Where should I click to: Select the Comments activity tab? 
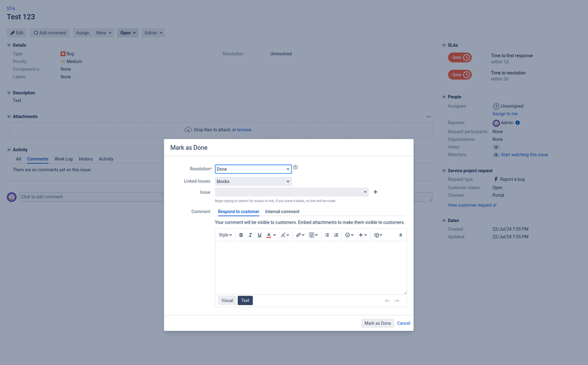coord(38,159)
